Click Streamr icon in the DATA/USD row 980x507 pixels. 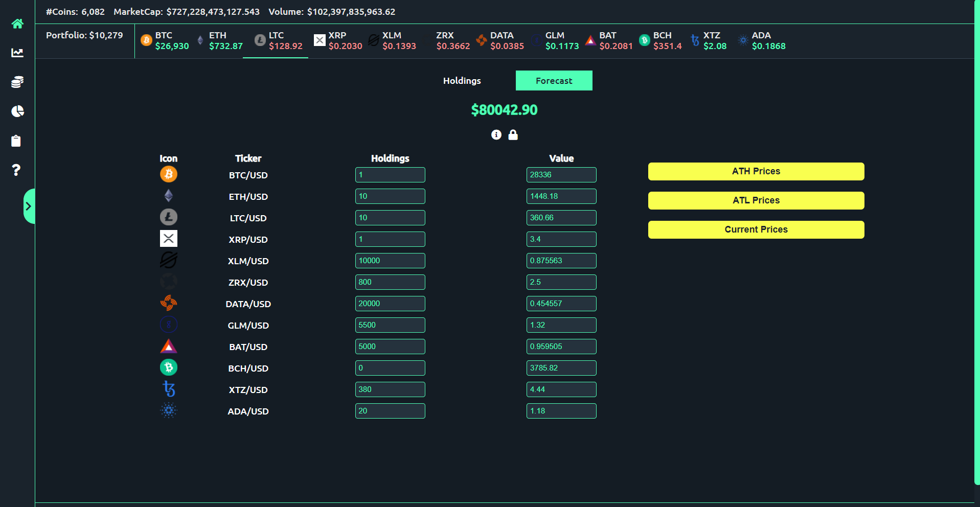(x=169, y=303)
